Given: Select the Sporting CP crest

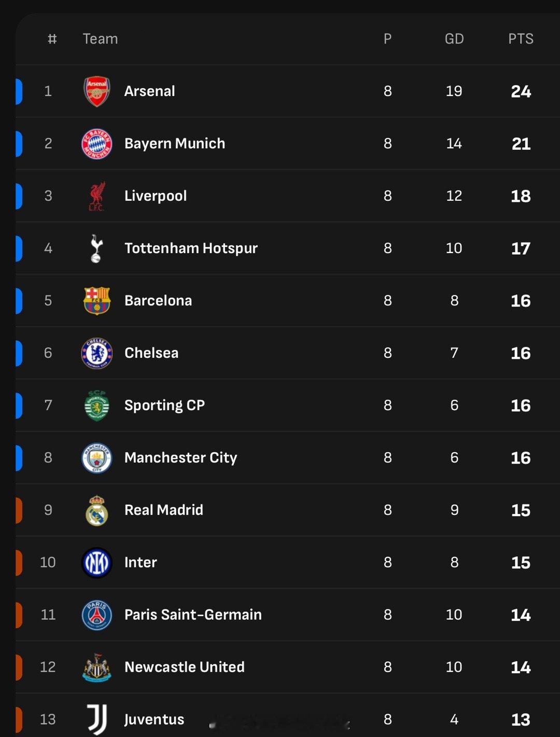Looking at the screenshot, I should coord(97,406).
